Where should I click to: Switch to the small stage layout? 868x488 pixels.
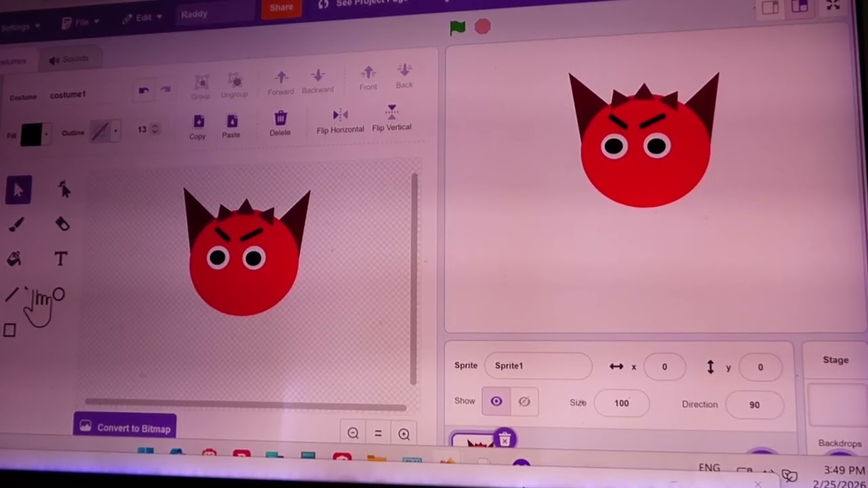pos(770,7)
